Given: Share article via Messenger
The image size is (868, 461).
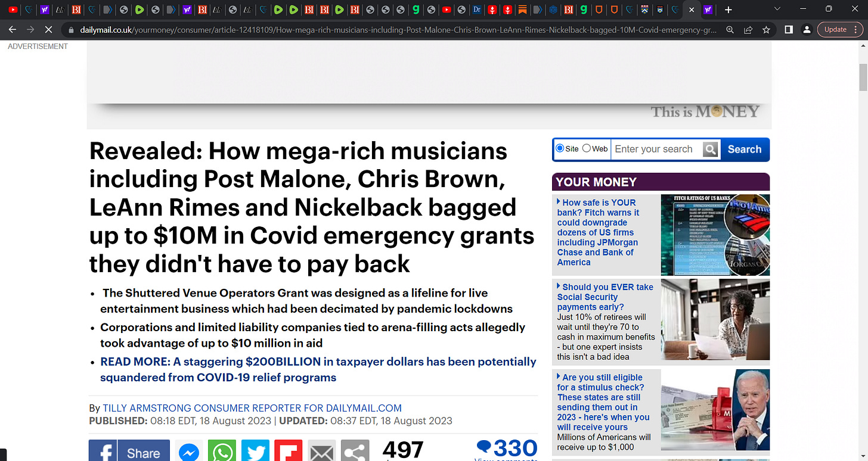Looking at the screenshot, I should [189, 451].
